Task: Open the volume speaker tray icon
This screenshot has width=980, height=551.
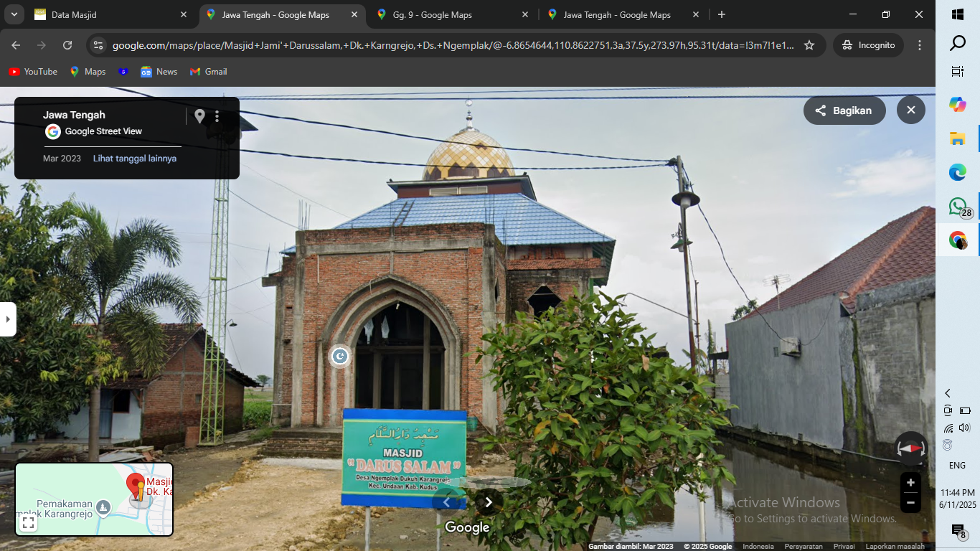Action: (964, 428)
